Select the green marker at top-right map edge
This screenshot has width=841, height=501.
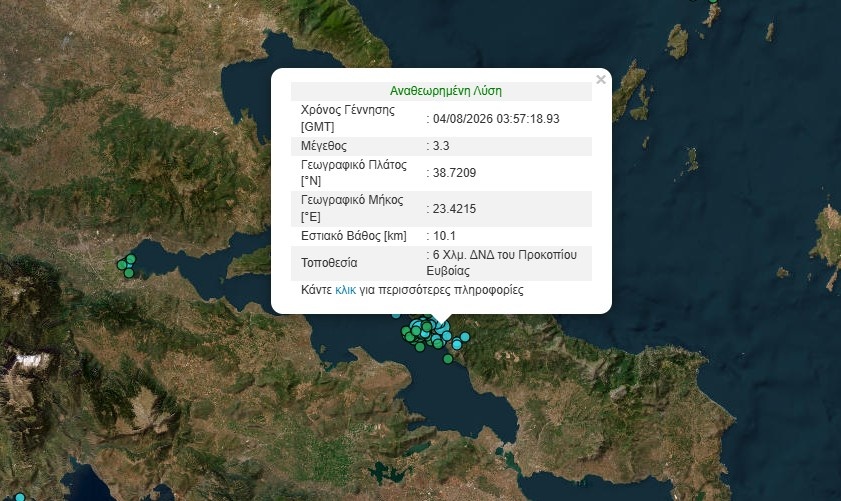(713, 1)
